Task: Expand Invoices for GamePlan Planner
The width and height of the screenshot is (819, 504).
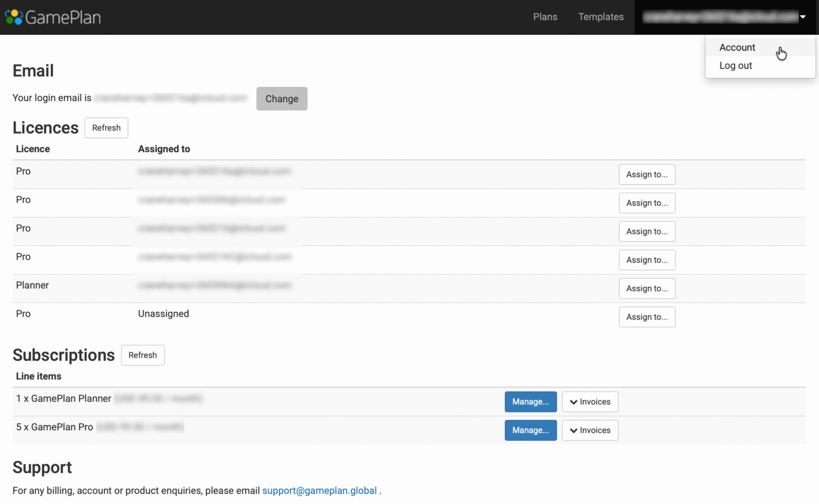Action: point(590,402)
